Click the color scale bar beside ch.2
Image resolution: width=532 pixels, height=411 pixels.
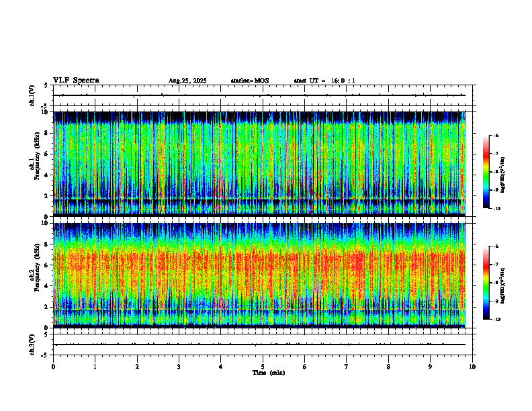pos(486,283)
